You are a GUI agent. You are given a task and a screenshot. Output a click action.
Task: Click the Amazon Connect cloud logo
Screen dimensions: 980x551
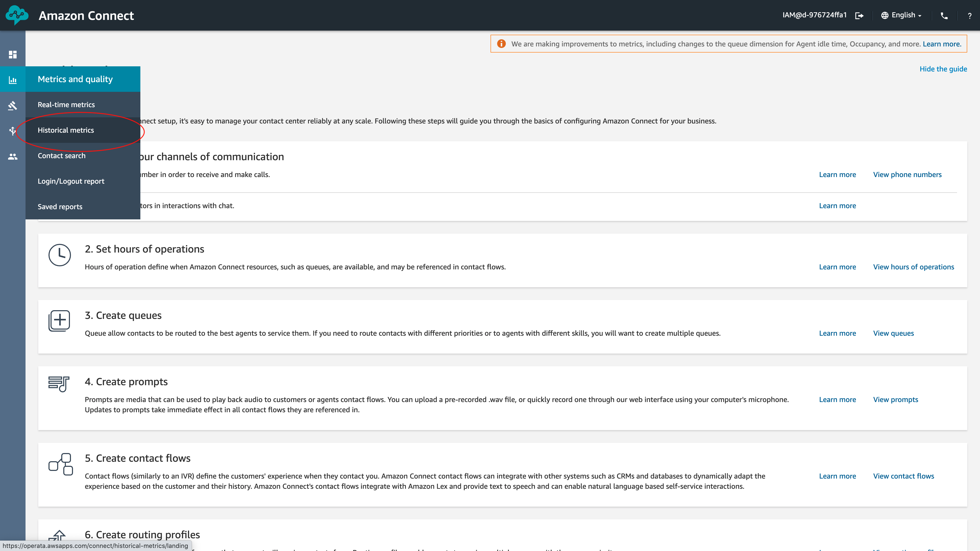[17, 15]
